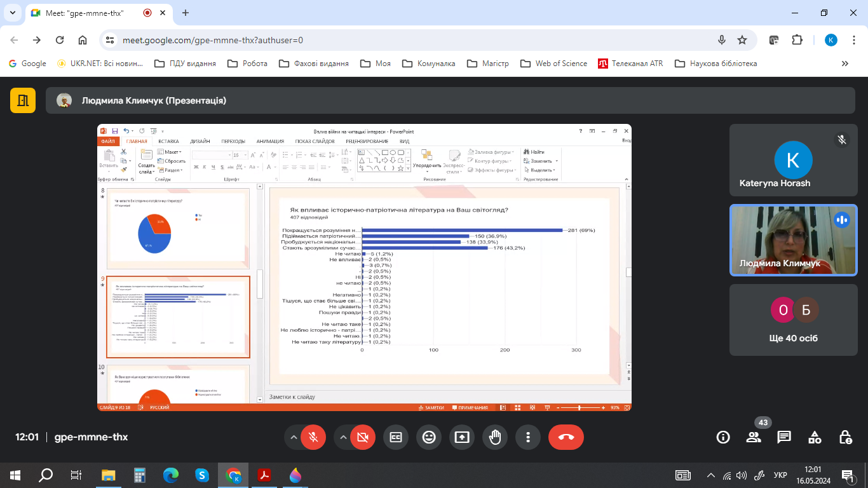Expand video settings arrow beside the camera
Viewport: 868px width, 488px height.
343,437
